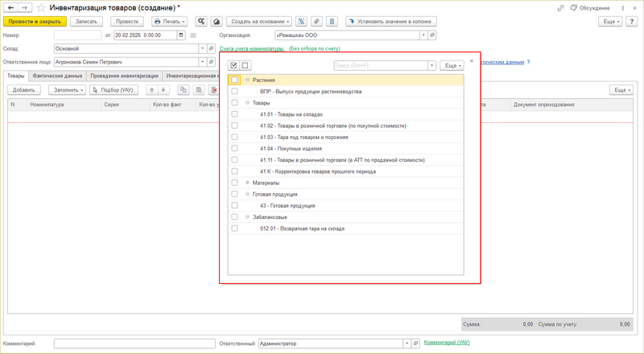The height and width of the screenshot is (354, 644).
Task: Open the Печать dropdown menu
Action: tap(169, 21)
